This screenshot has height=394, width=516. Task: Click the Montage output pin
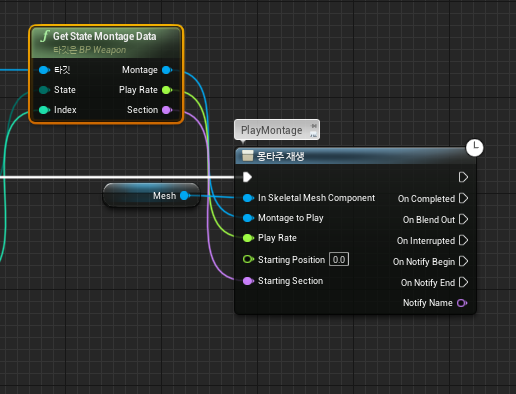click(x=167, y=70)
